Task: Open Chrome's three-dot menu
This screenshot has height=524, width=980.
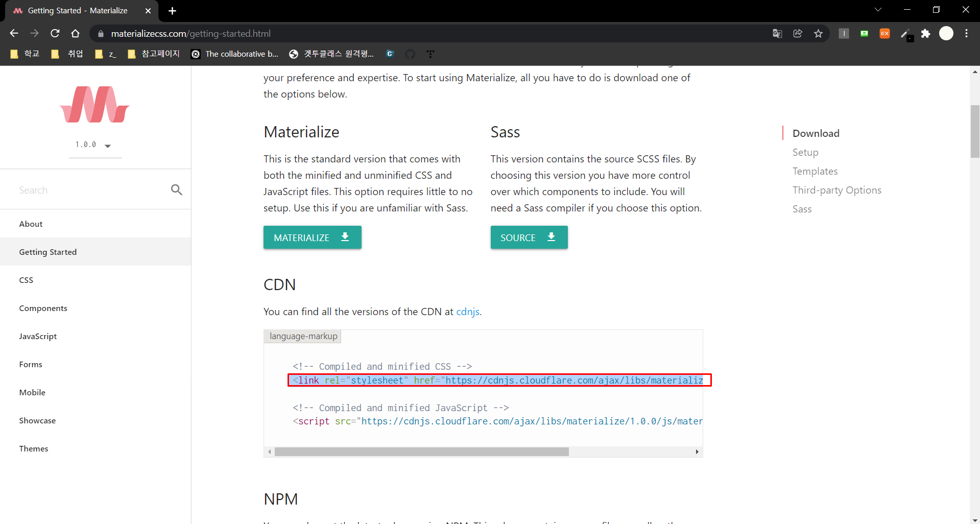Action: (x=967, y=34)
